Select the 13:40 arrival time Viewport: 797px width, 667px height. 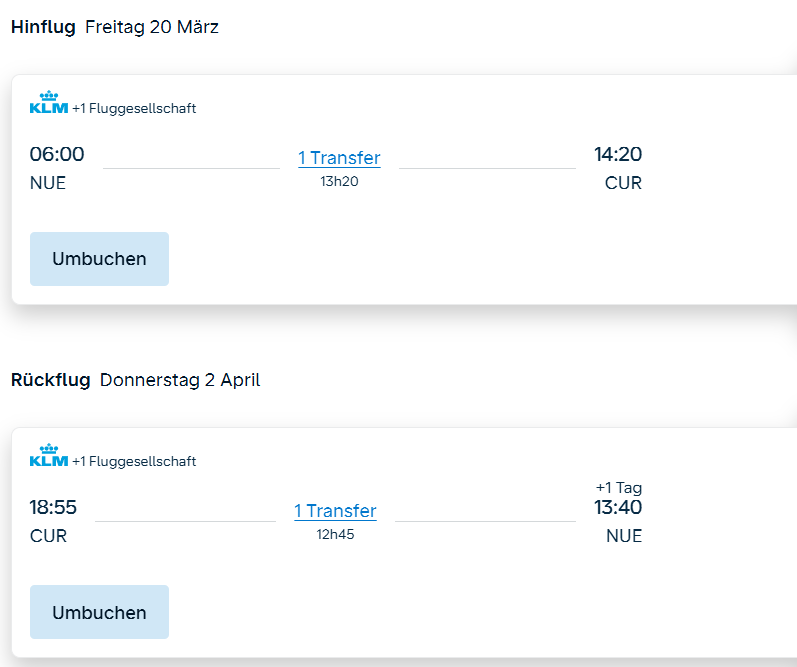coord(618,507)
